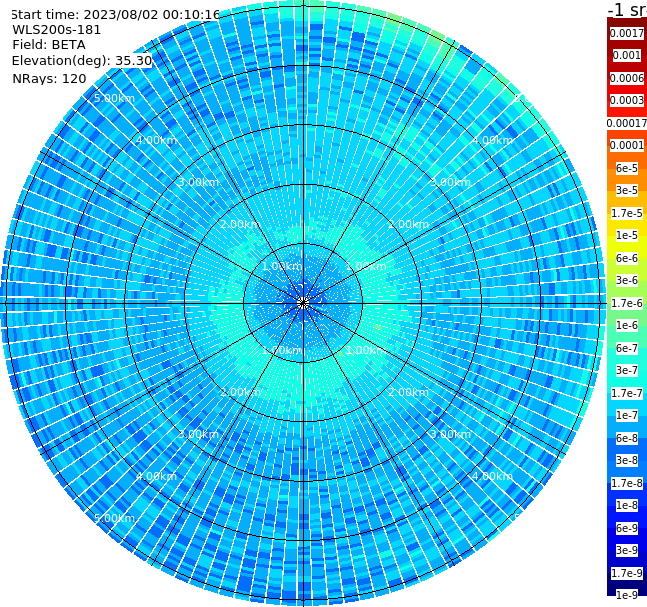
Task: Click the 3e-7 colorbar tick label
Action: coord(627,370)
